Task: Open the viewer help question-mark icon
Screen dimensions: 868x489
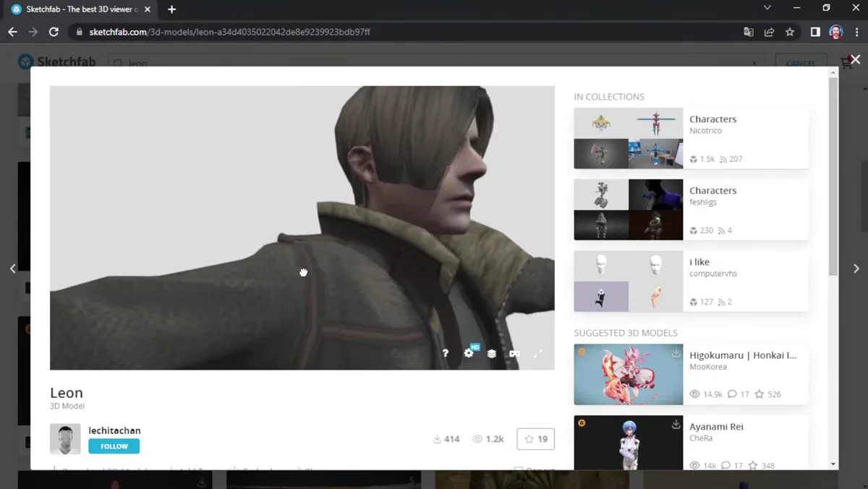Action: (x=446, y=353)
